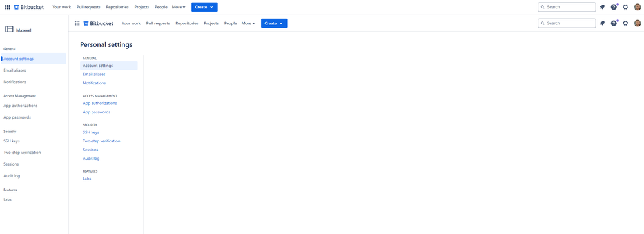
Task: Select Account settings in the Maxxxel sidebar
Action: pos(34,59)
